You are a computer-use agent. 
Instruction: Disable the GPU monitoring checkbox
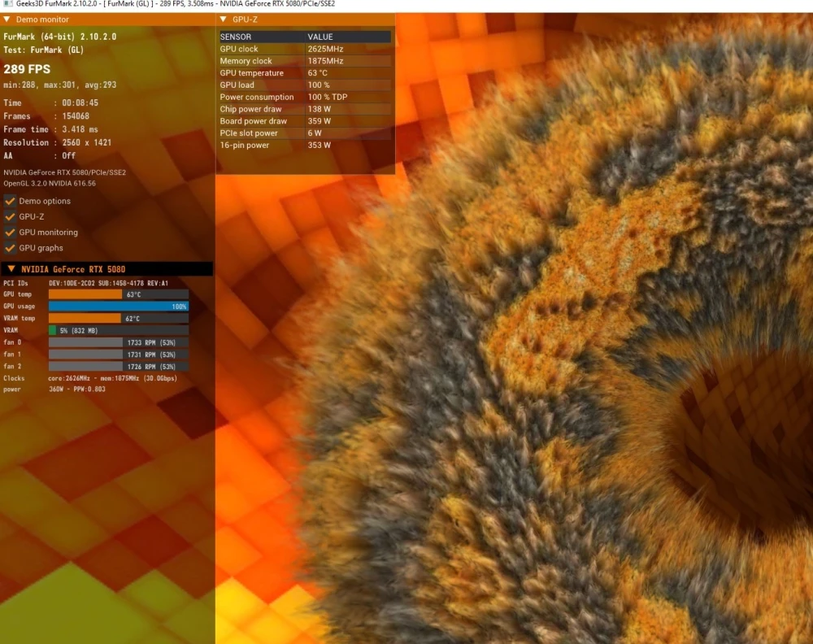click(10, 232)
